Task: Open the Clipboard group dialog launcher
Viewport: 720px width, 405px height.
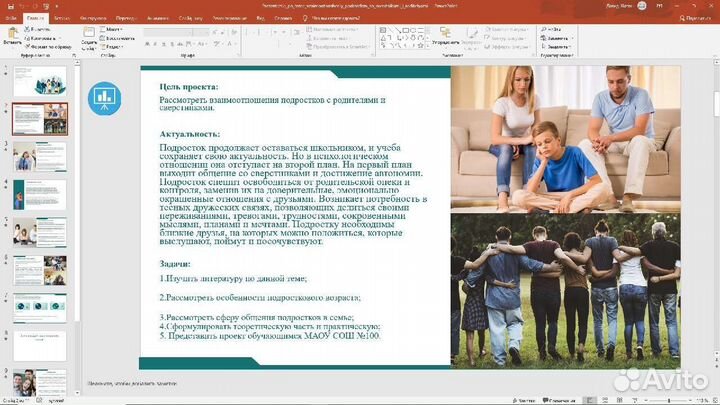Action: pos(74,55)
